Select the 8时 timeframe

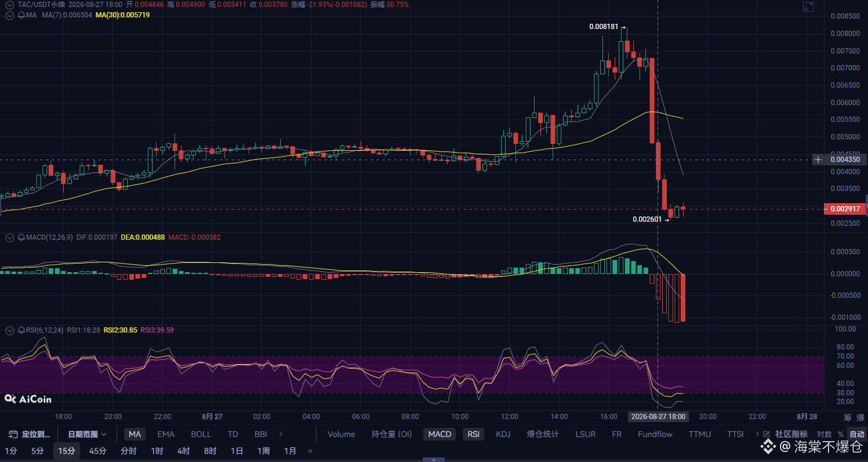(x=210, y=451)
